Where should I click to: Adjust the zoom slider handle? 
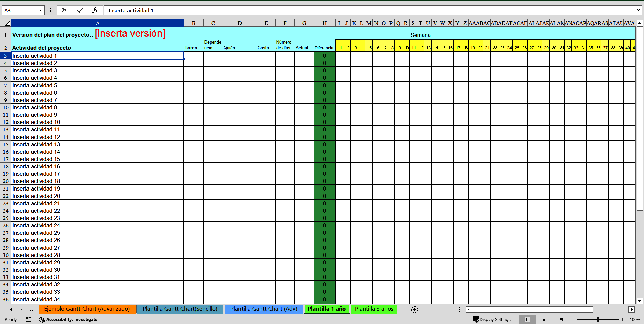point(598,319)
